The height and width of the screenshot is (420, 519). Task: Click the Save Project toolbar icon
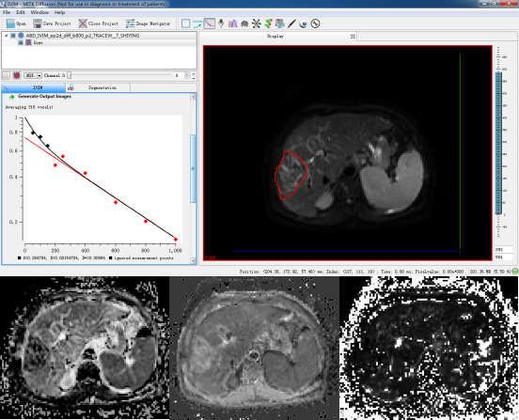coord(38,23)
